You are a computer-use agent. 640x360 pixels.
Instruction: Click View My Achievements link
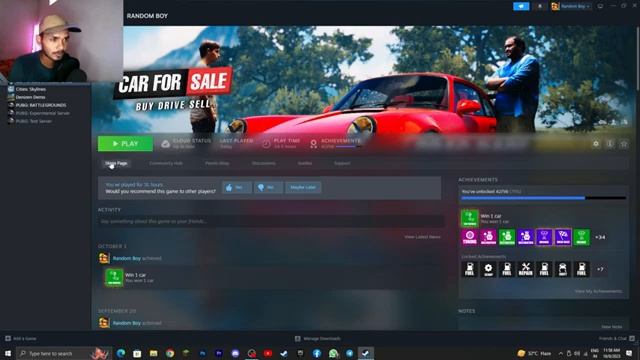click(598, 291)
